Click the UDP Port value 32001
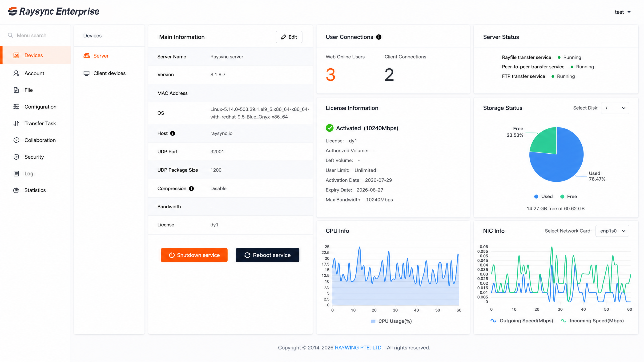This screenshot has height=362, width=644. coord(217,152)
